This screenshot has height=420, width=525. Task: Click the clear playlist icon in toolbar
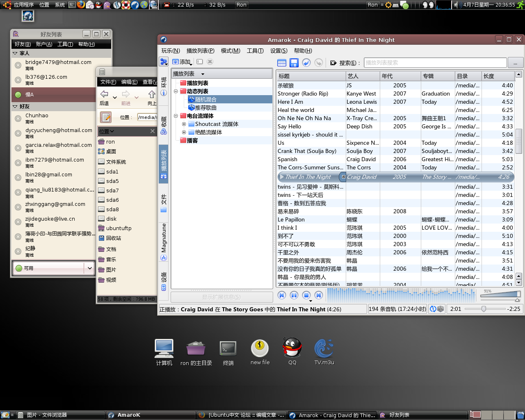[x=282, y=63]
